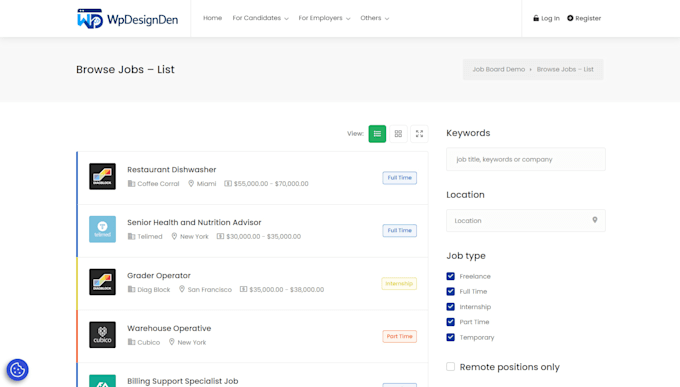The image size is (680, 387).
Task: Uncheck the Part Time job type checkbox
Action: click(x=451, y=322)
